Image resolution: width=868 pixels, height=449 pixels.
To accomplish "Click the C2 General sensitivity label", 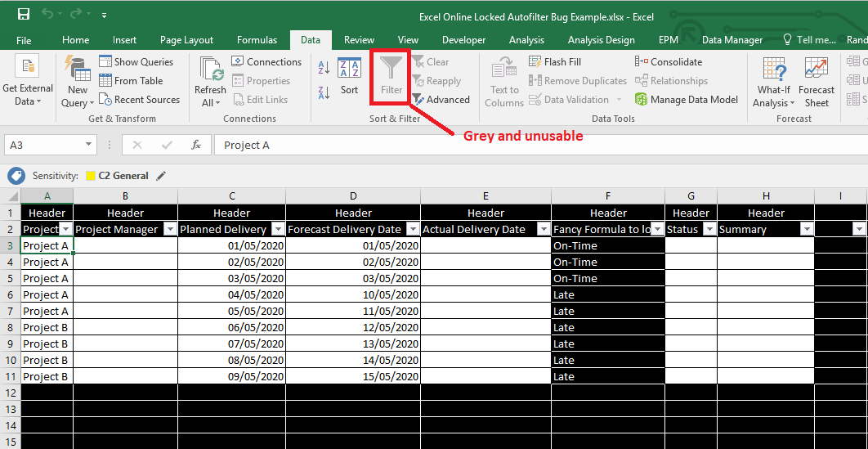I will (118, 176).
